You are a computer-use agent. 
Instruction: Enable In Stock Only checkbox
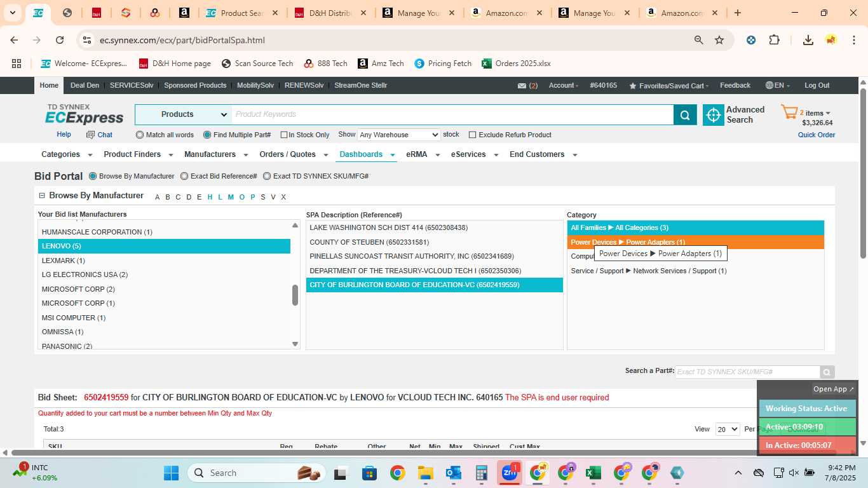284,135
